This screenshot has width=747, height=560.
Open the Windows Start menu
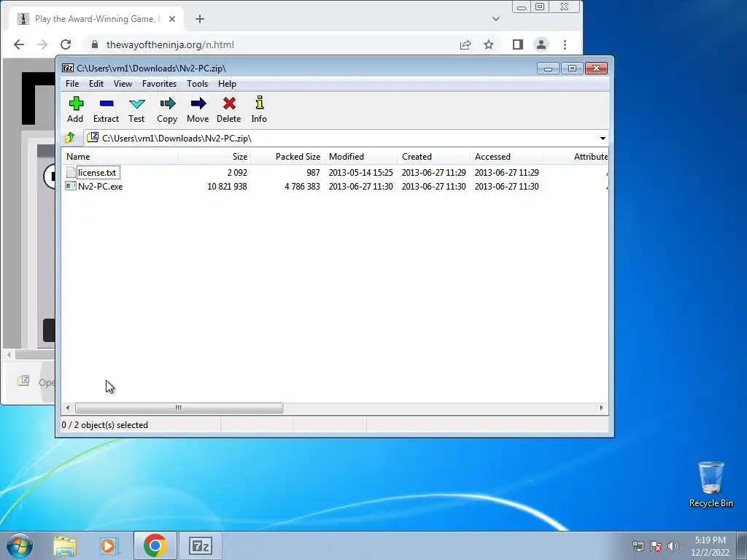coord(20,545)
